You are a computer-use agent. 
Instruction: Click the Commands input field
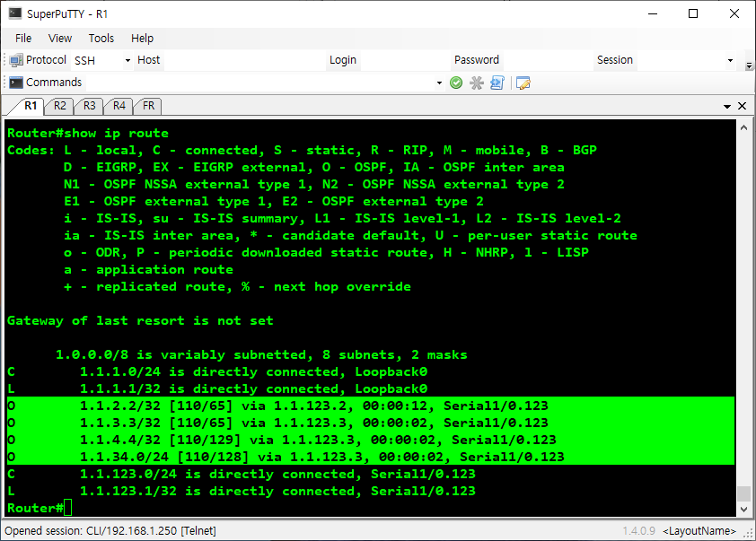pyautogui.click(x=259, y=83)
